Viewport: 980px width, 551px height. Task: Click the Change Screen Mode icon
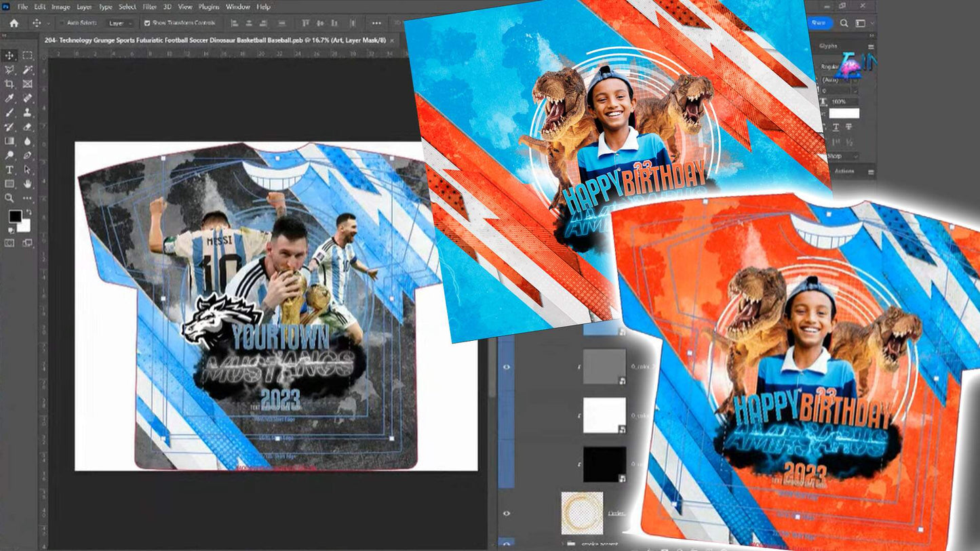[x=27, y=242]
